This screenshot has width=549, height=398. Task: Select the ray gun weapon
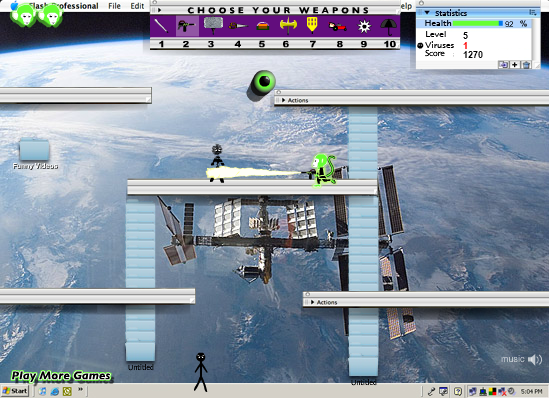tap(186, 26)
